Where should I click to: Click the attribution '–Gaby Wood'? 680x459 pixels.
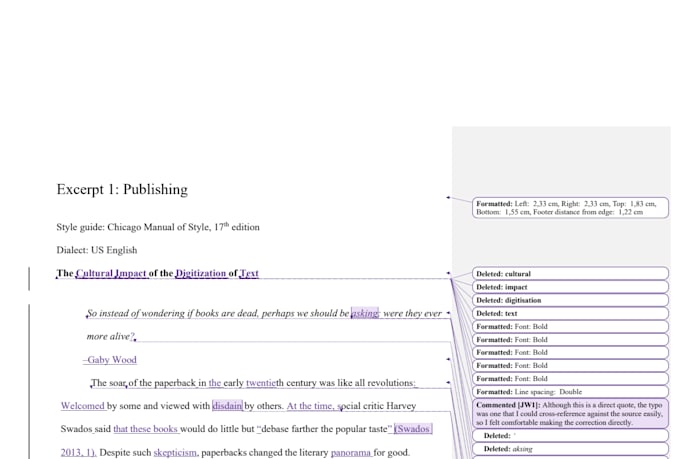click(110, 360)
